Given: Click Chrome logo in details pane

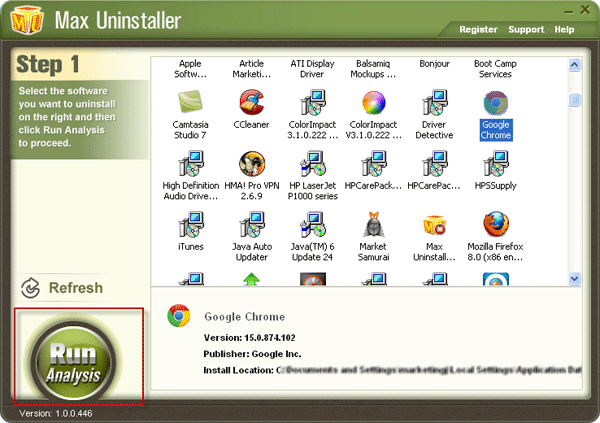Looking at the screenshot, I should (x=179, y=315).
